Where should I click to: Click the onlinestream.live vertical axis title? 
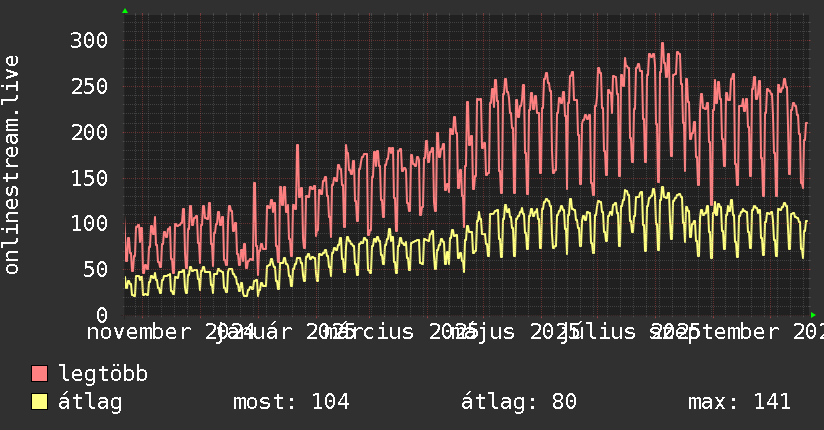tap(11, 165)
